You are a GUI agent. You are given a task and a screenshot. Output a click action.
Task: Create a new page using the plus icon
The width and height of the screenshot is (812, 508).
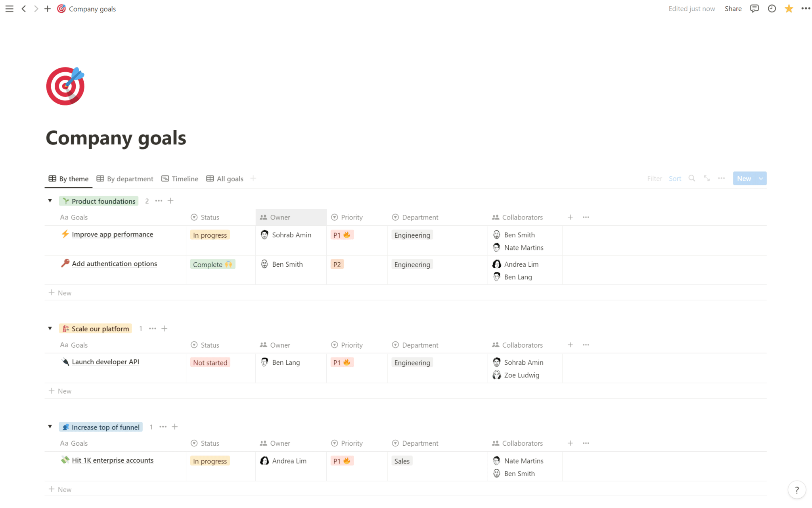coord(48,9)
